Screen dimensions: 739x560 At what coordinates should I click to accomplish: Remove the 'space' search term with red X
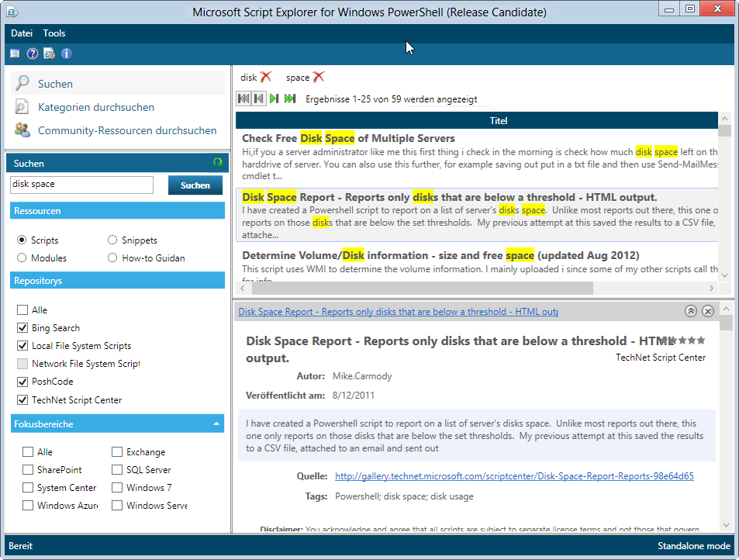click(x=318, y=77)
